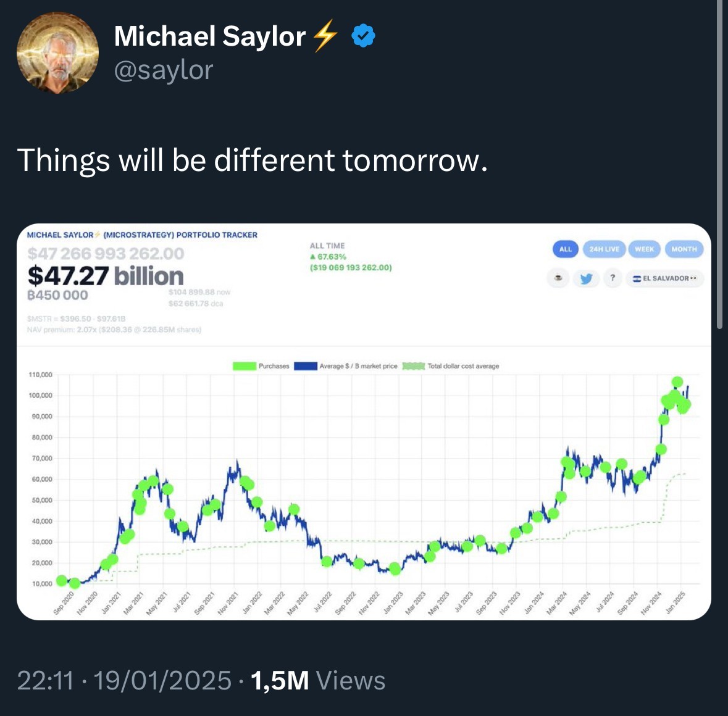
Task: Click the El Salvador flag button
Action: [664, 278]
